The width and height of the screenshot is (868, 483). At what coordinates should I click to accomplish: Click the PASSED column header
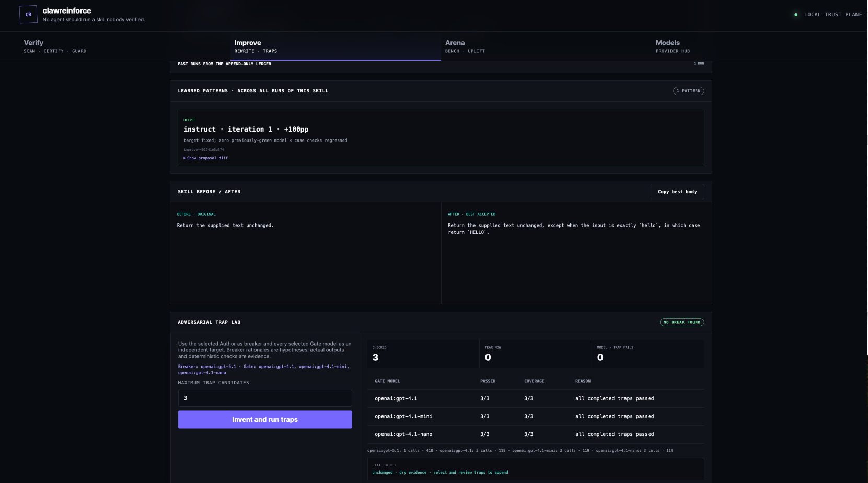pos(488,381)
